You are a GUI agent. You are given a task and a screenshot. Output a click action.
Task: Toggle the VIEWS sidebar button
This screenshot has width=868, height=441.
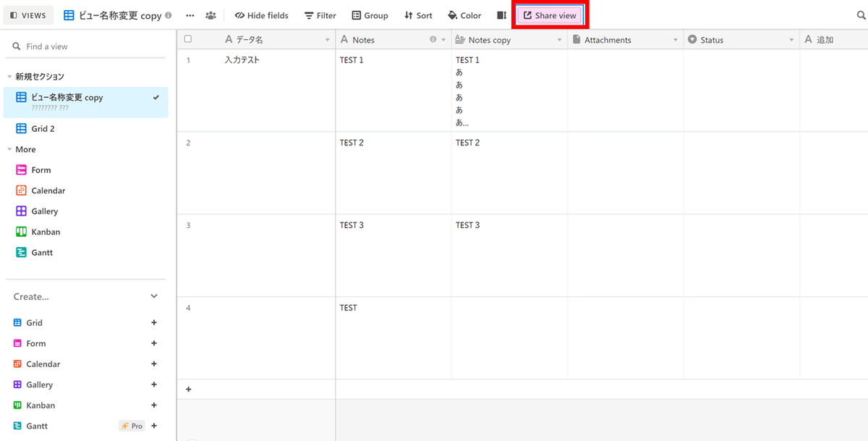(29, 15)
